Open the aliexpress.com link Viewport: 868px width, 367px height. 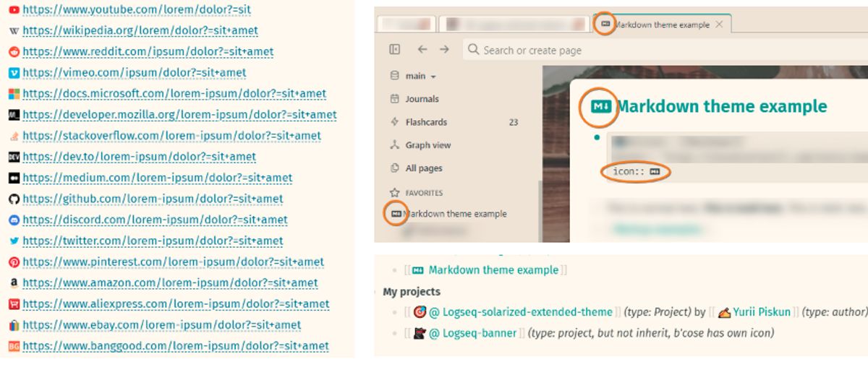[176, 304]
